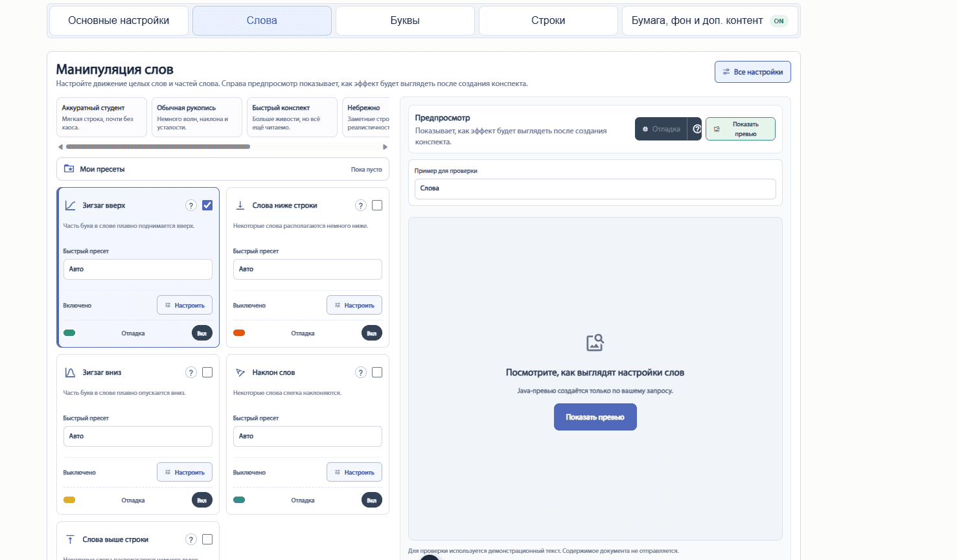Click the question icon beside preview Отладка

click(697, 129)
